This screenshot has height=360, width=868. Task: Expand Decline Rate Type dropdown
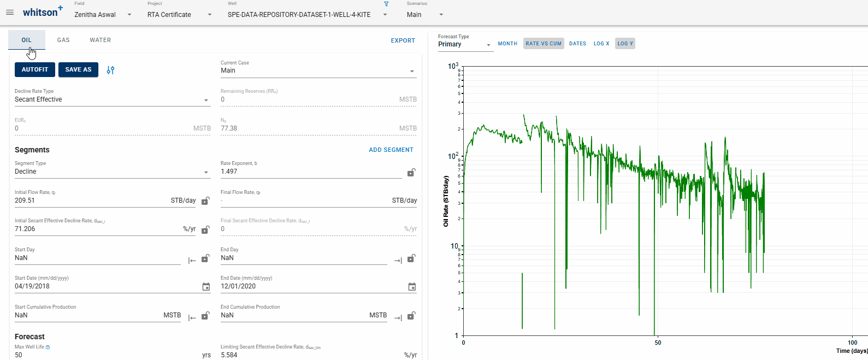tap(206, 100)
